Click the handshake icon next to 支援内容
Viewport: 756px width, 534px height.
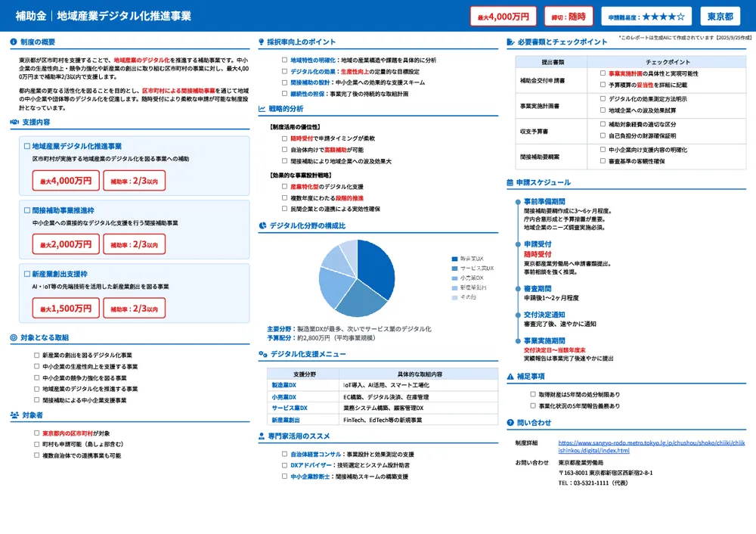click(14, 122)
